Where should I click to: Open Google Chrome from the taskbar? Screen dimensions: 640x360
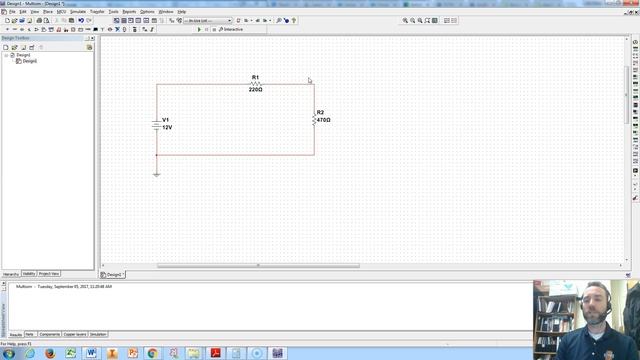pyautogui.click(x=153, y=353)
